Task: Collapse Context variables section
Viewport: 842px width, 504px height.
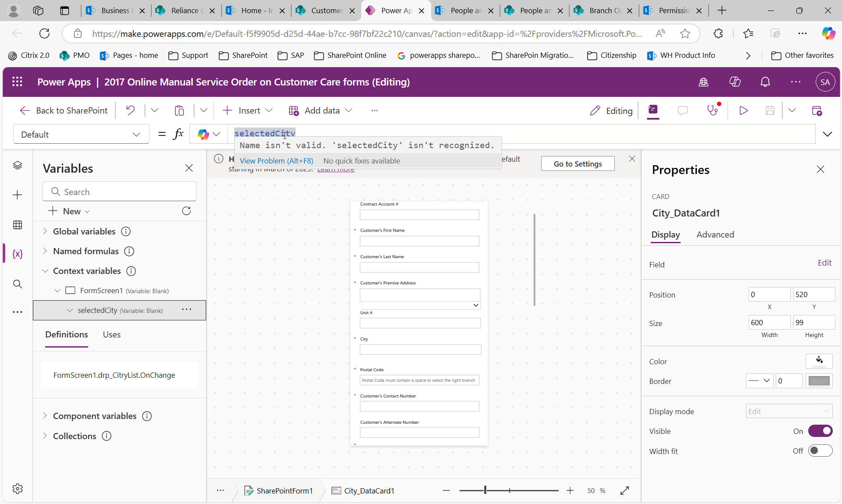Action: coord(45,271)
